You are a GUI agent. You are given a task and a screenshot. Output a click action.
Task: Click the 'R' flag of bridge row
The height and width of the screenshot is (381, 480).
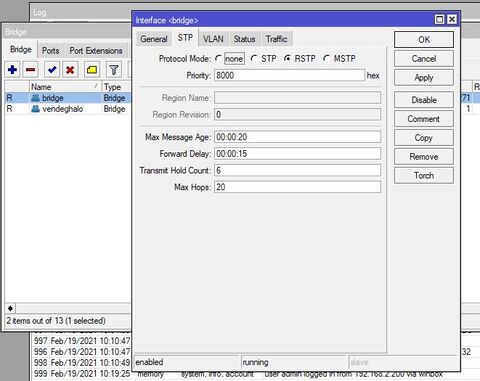9,98
